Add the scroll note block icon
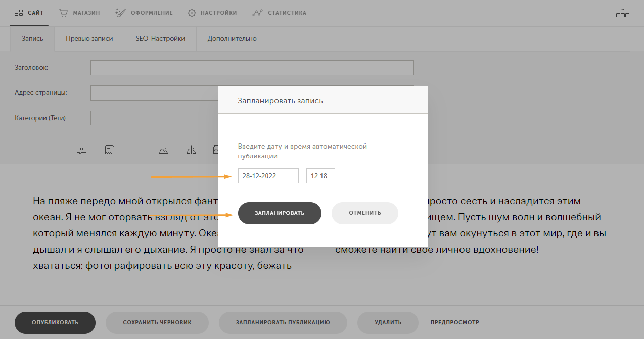 pyautogui.click(x=109, y=150)
